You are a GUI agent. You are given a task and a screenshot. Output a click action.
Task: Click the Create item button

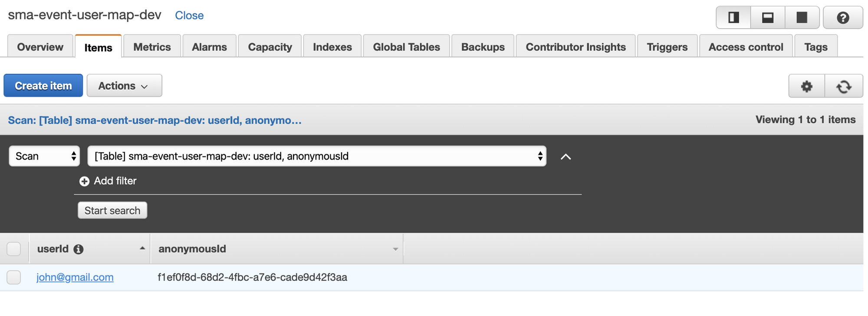tap(43, 86)
